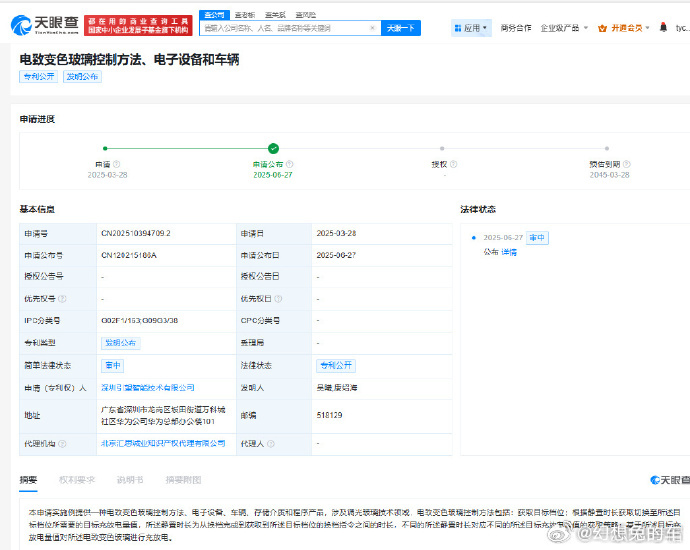Open the help icon next to 预估到期 step
Image resolution: width=690 pixels, height=550 pixels.
[627, 164]
